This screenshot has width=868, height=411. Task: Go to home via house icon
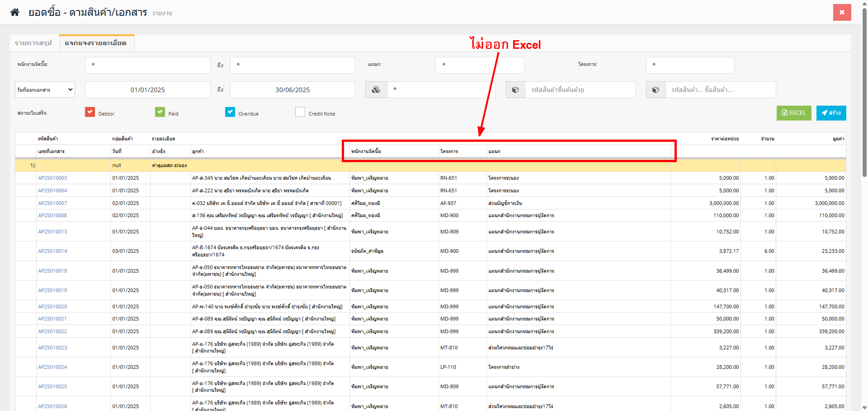(15, 12)
